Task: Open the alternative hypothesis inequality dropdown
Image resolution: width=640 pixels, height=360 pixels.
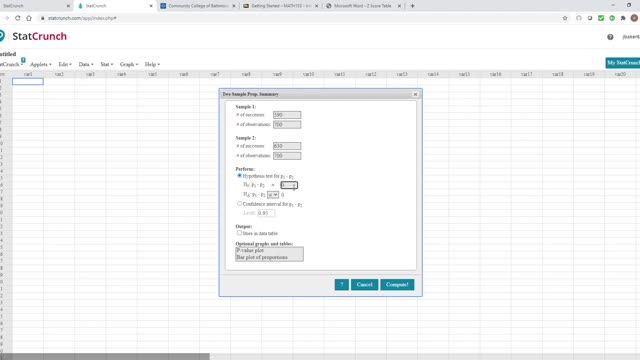Action: 273,195
